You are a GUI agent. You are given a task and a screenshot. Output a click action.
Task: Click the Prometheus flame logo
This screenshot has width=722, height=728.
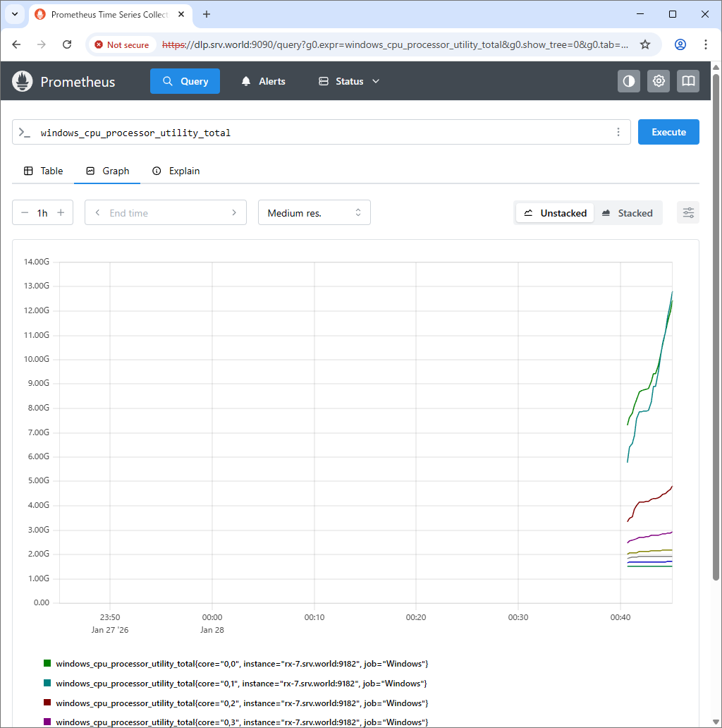pyautogui.click(x=23, y=81)
